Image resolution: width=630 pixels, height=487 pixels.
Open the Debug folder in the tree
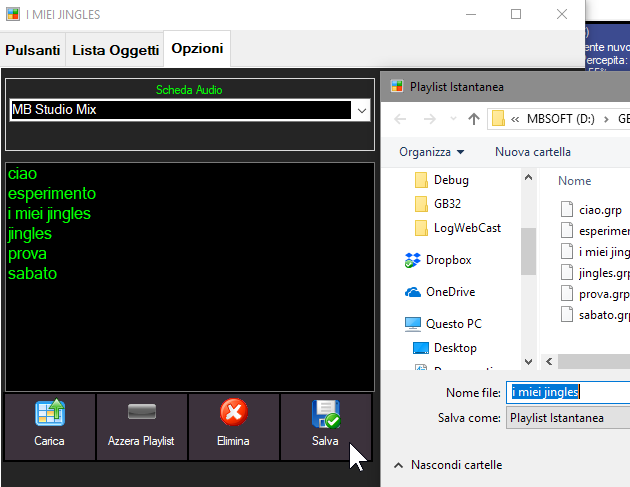point(450,180)
